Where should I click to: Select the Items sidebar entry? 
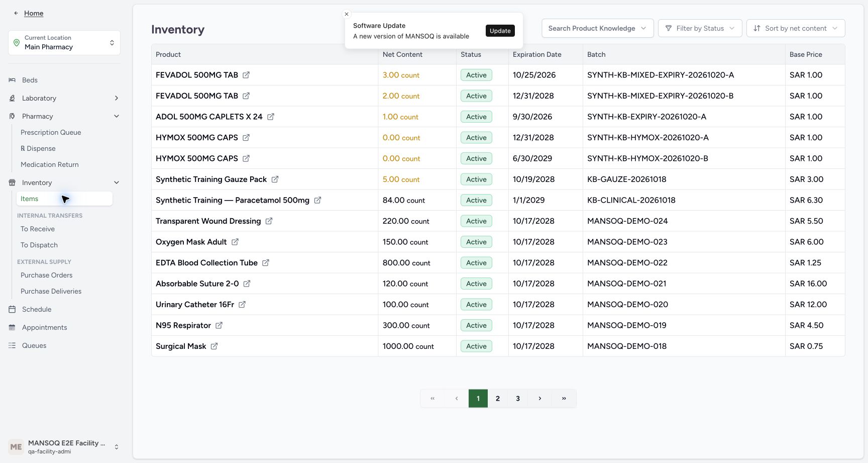(x=64, y=199)
